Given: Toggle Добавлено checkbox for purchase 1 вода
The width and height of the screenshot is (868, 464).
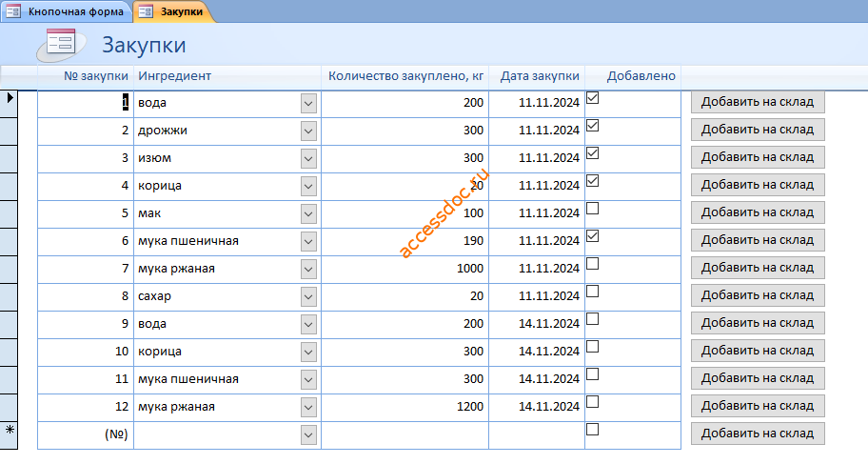Looking at the screenshot, I should (x=592, y=98).
